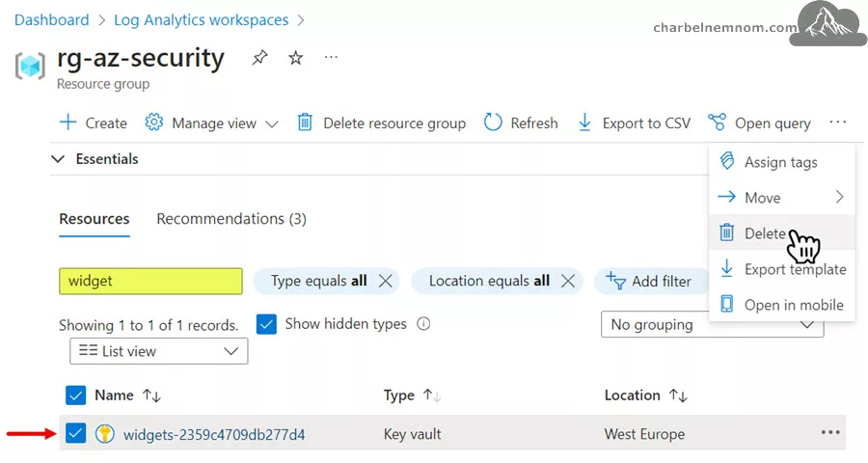Uncheck Show hidden types checkbox
This screenshot has height=463, width=868.
click(x=266, y=324)
